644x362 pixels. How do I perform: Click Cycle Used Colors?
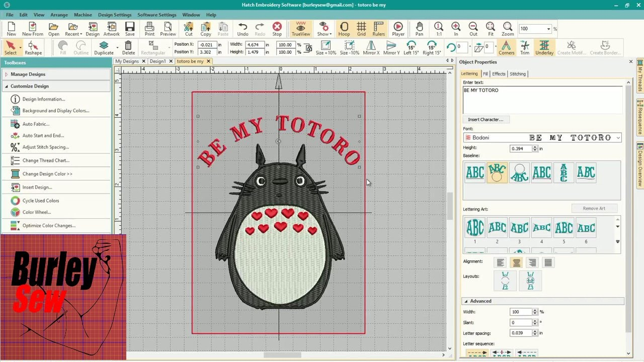pos(40,201)
